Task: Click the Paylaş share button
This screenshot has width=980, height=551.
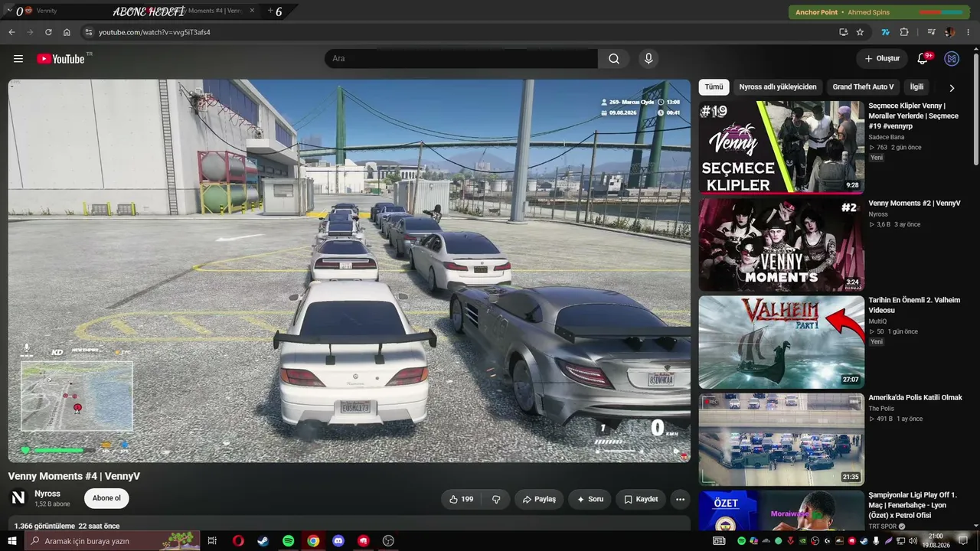Action: click(x=539, y=499)
